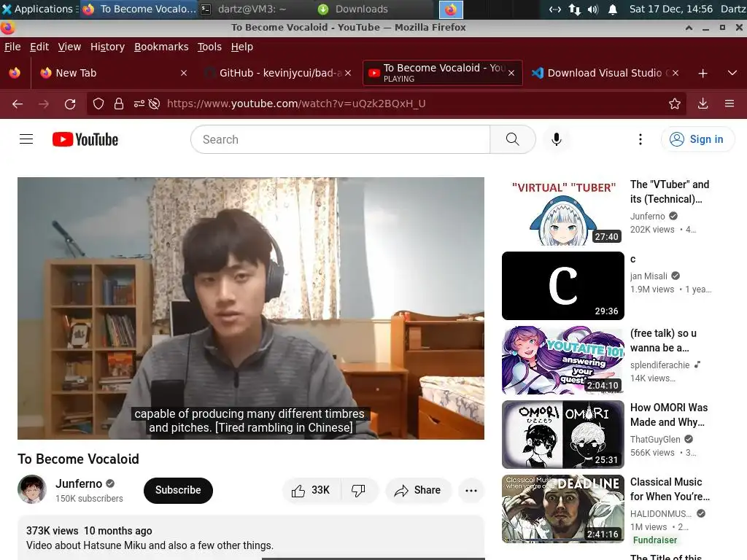Viewport: 747px width, 560px height.
Task: Go to YouTube home via logo
Action: tap(85, 139)
